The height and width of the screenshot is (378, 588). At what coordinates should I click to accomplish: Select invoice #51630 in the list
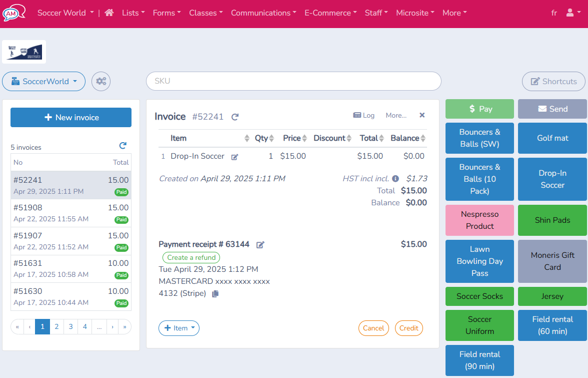[x=71, y=296]
